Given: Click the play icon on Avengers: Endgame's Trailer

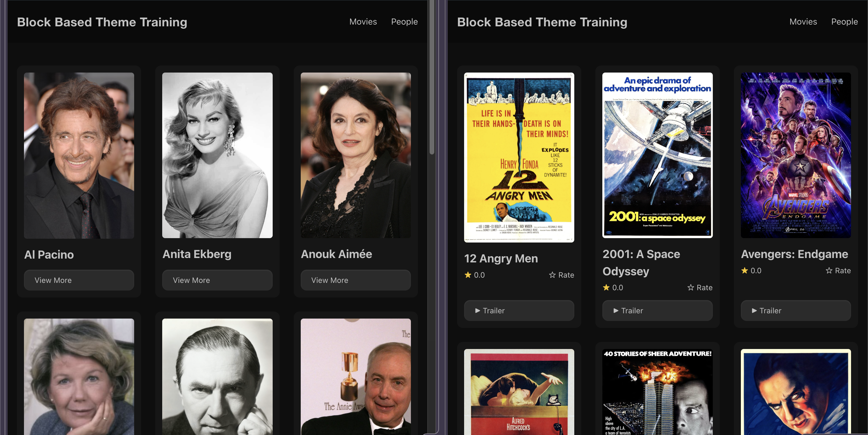Looking at the screenshot, I should 754,311.
